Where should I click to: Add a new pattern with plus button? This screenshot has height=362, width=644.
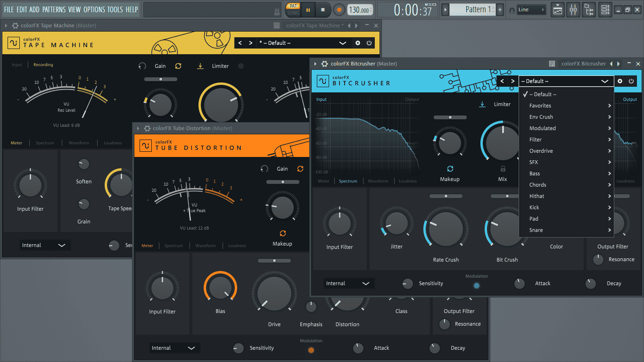point(500,9)
